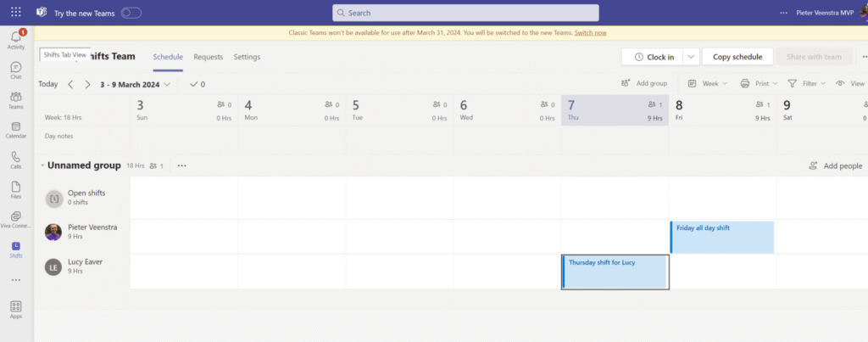
Task: Select the Tuesday 5 day header
Action: [399, 110]
